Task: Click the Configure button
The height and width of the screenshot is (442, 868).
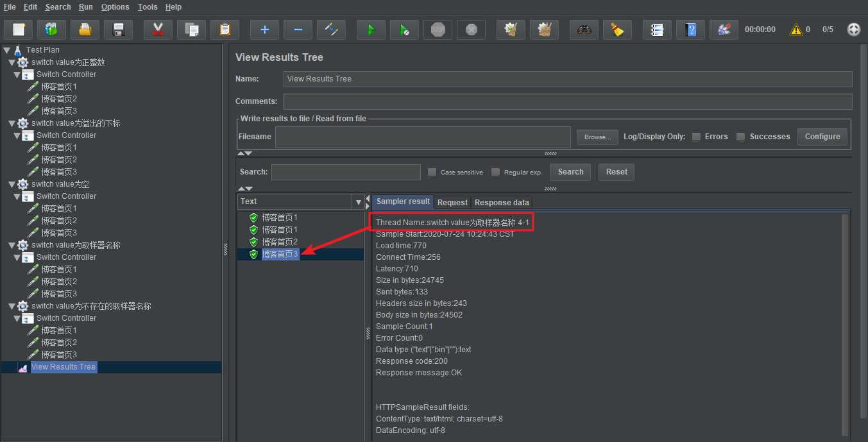Action: [x=822, y=137]
